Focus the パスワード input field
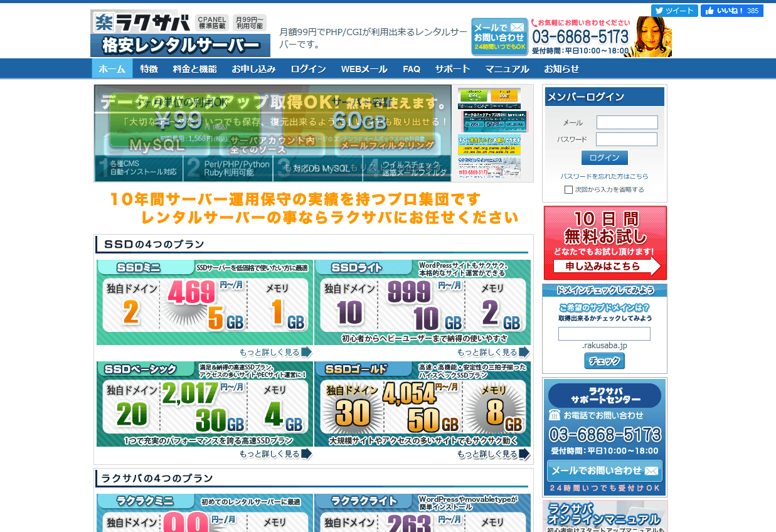776x532 pixels. pyautogui.click(x=627, y=139)
